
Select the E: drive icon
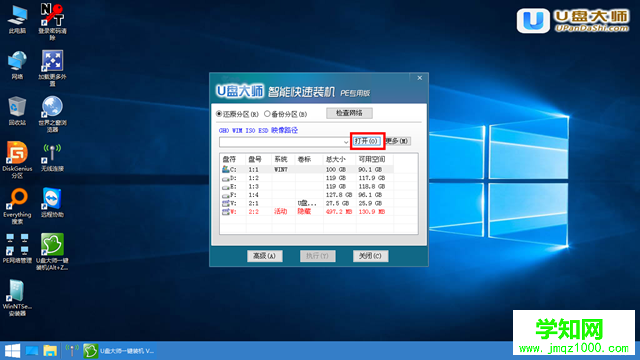click(226, 187)
